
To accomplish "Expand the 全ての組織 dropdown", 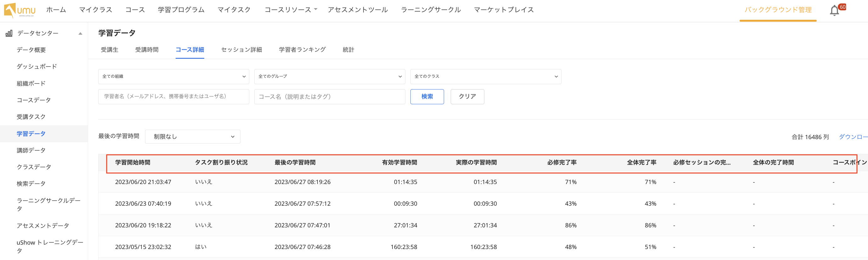I will [173, 77].
